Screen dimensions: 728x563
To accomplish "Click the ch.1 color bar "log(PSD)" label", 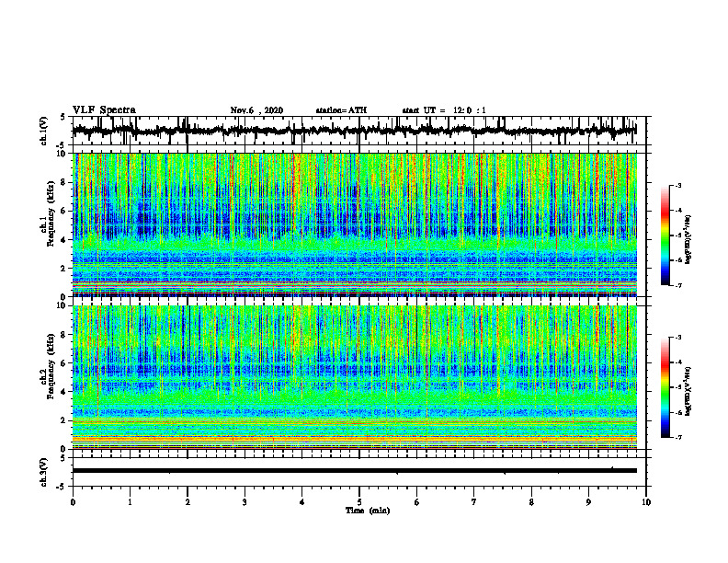I will click(x=688, y=239).
